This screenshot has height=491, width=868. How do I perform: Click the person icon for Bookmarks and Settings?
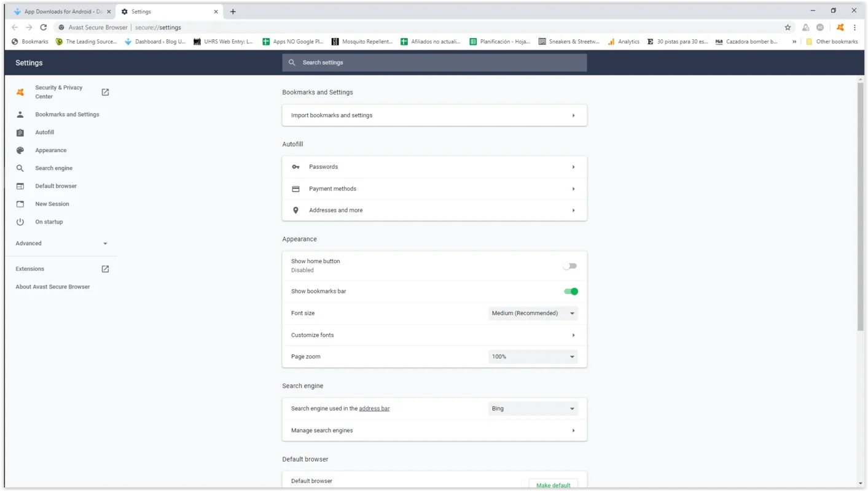(x=20, y=114)
